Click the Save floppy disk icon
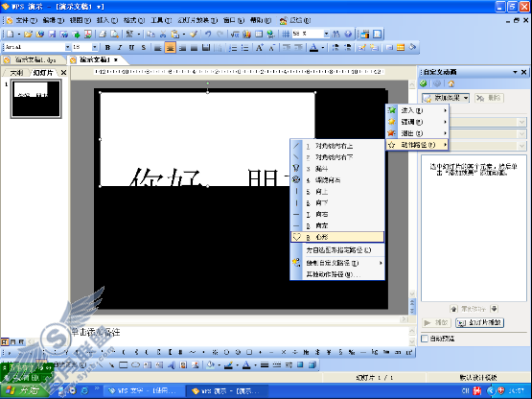Image resolution: width=532 pixels, height=399 pixels. (52, 34)
